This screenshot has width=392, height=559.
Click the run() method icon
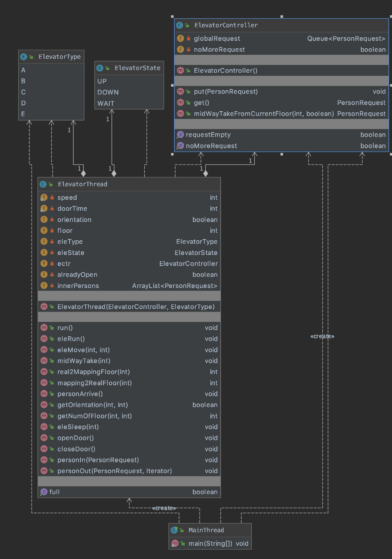44,328
